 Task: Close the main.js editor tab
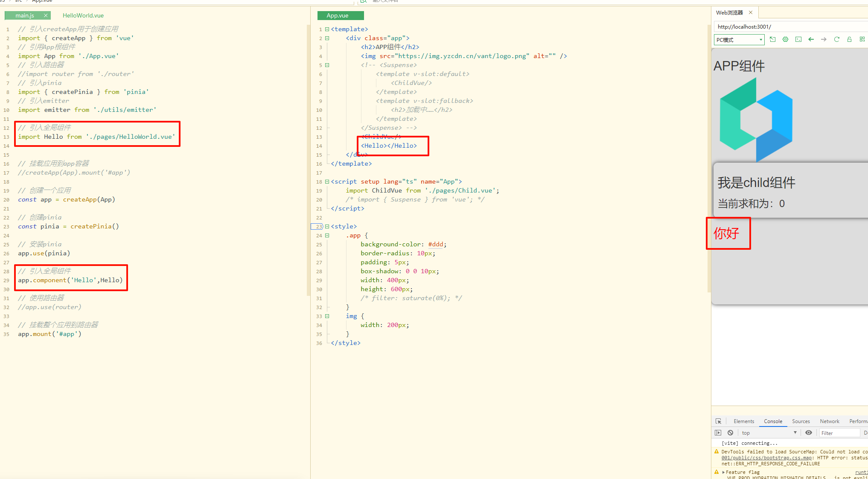click(x=46, y=15)
